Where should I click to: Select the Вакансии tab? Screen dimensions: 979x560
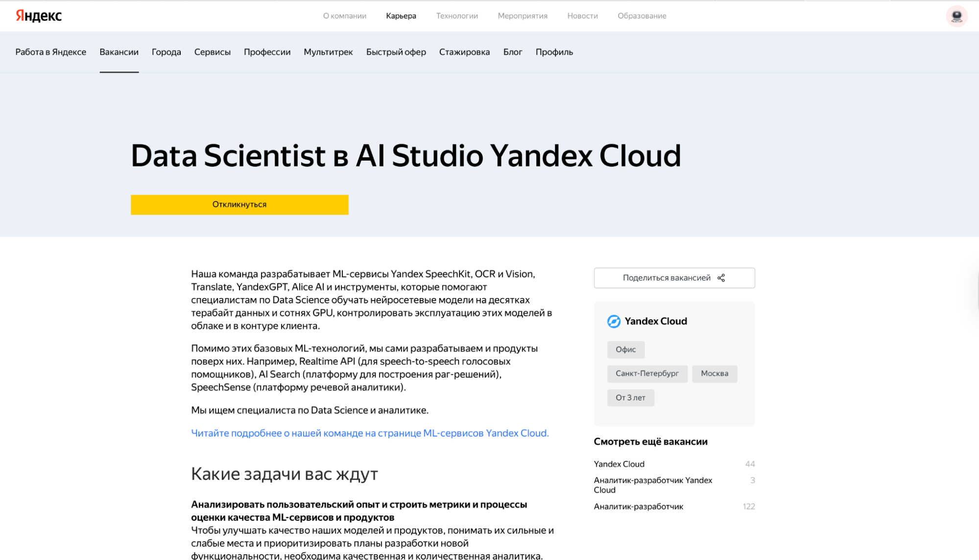pyautogui.click(x=119, y=52)
